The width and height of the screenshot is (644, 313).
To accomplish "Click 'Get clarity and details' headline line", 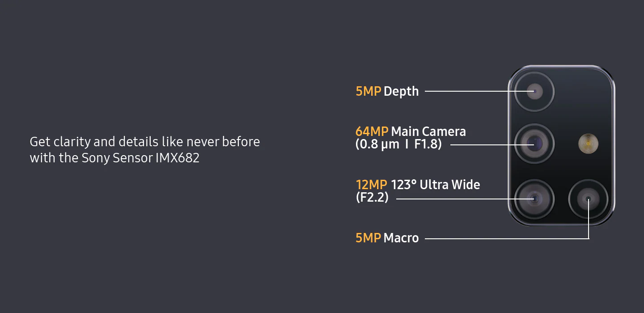I will tap(144, 142).
